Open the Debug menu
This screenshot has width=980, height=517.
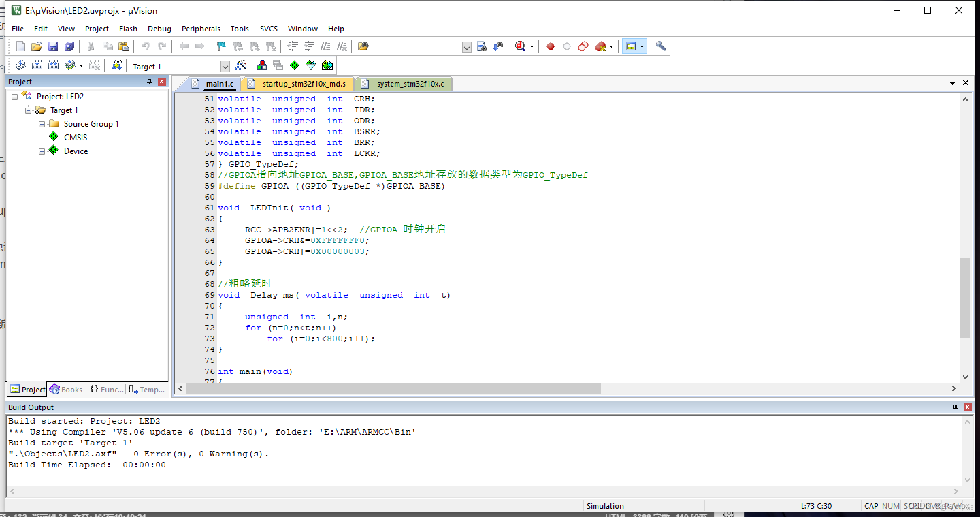pos(159,29)
